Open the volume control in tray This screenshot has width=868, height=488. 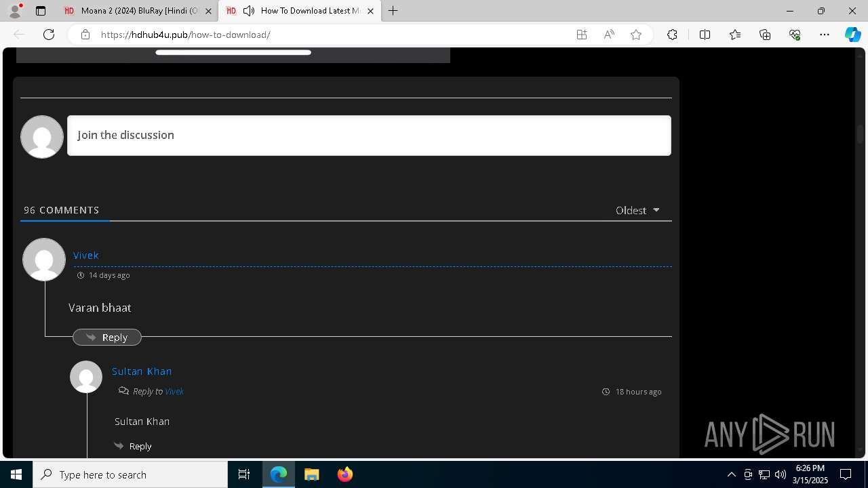click(x=781, y=474)
